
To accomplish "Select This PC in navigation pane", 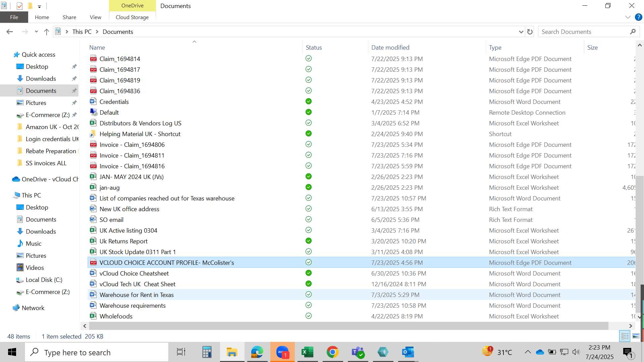I will 31,195.
